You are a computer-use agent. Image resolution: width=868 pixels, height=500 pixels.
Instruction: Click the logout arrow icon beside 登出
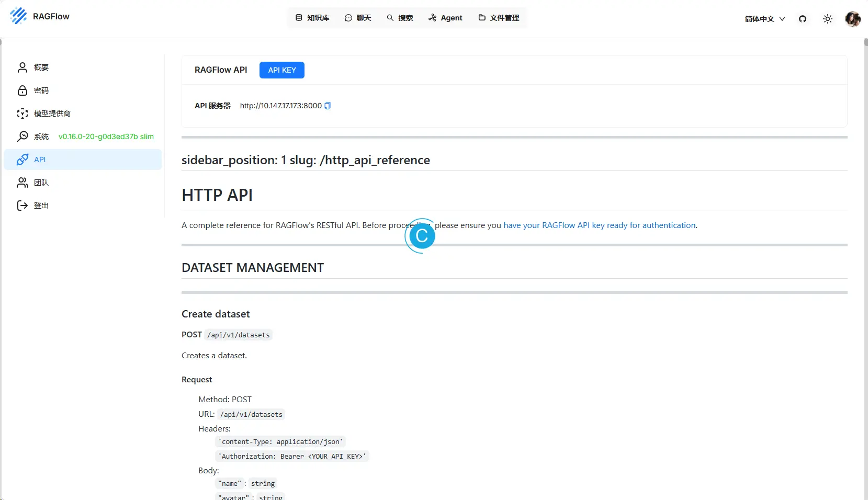(x=22, y=206)
